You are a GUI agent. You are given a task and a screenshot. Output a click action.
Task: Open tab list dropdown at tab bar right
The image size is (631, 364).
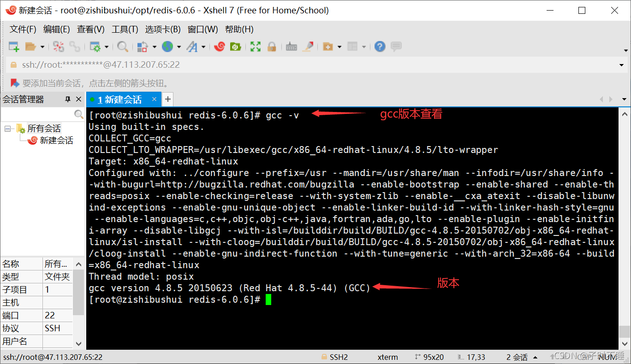pyautogui.click(x=625, y=99)
